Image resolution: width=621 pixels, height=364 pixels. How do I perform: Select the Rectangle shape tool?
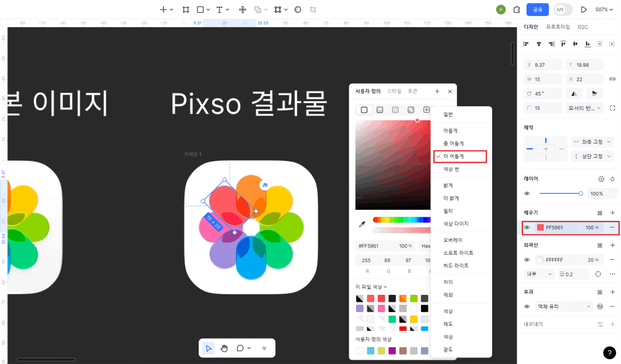(201, 9)
